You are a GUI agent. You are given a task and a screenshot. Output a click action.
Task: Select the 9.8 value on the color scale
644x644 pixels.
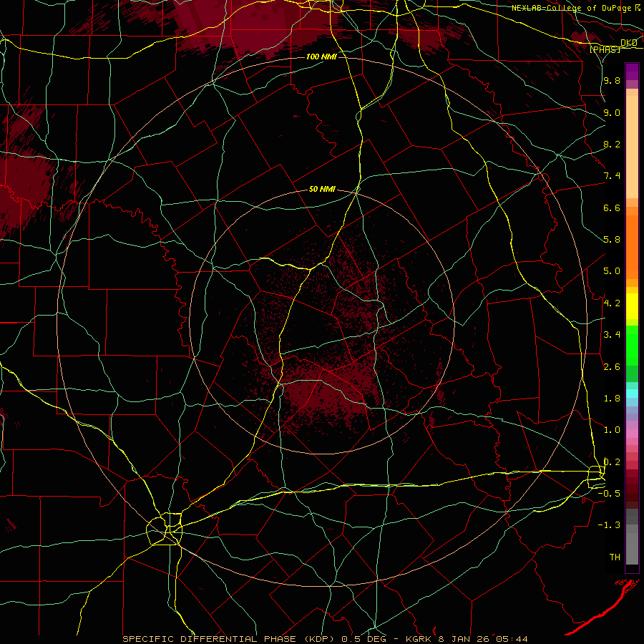point(612,80)
